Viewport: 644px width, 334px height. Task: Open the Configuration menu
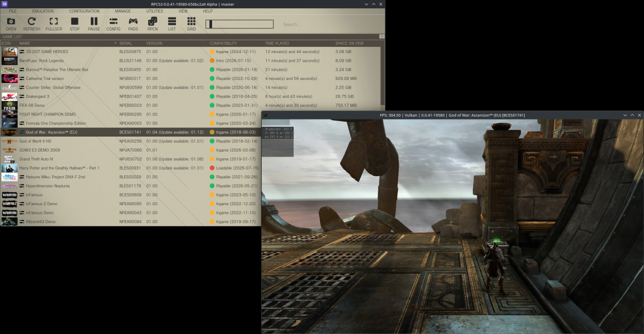[84, 11]
